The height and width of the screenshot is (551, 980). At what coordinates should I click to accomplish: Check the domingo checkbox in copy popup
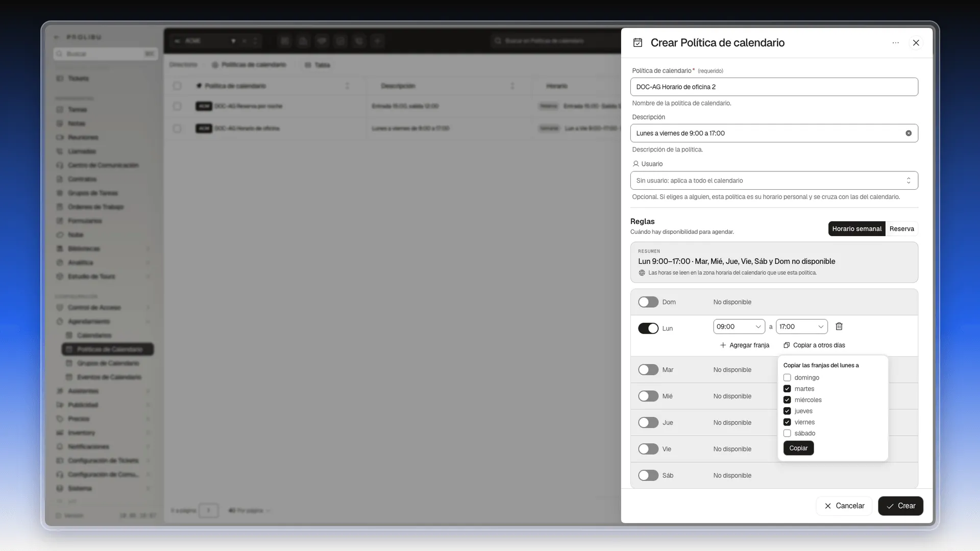787,378
